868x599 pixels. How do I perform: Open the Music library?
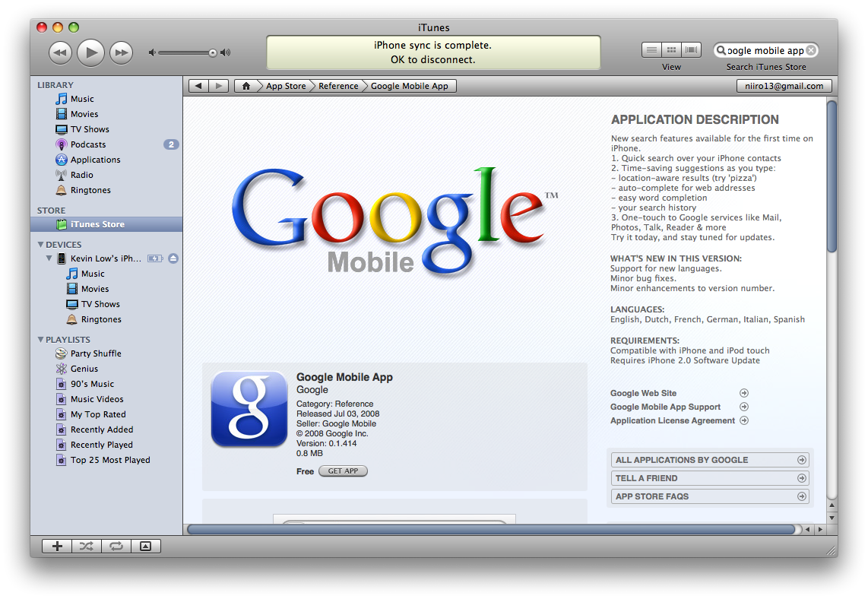tap(106, 99)
